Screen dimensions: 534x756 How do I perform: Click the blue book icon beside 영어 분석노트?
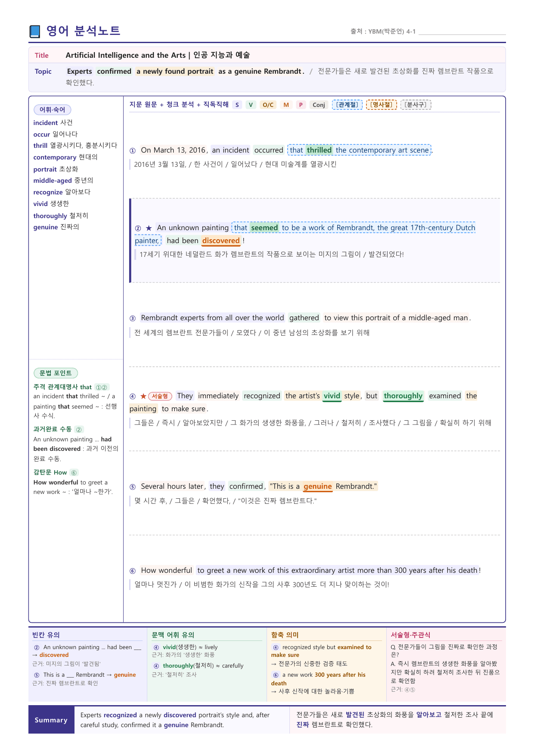[x=35, y=31]
